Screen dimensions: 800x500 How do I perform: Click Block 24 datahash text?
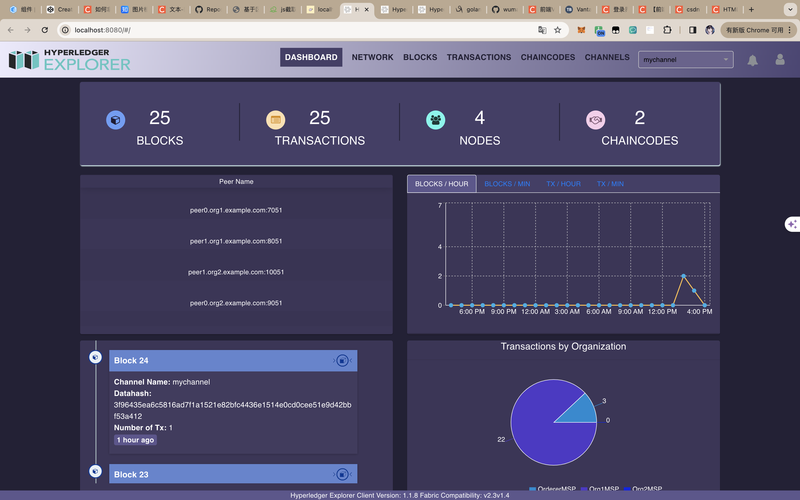232,410
